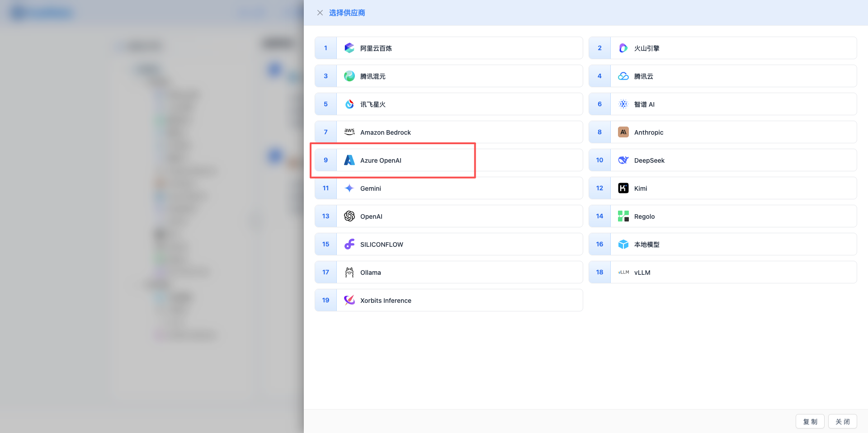The height and width of the screenshot is (433, 868).
Task: Select the SILICONFLOW provider icon
Action: click(349, 244)
